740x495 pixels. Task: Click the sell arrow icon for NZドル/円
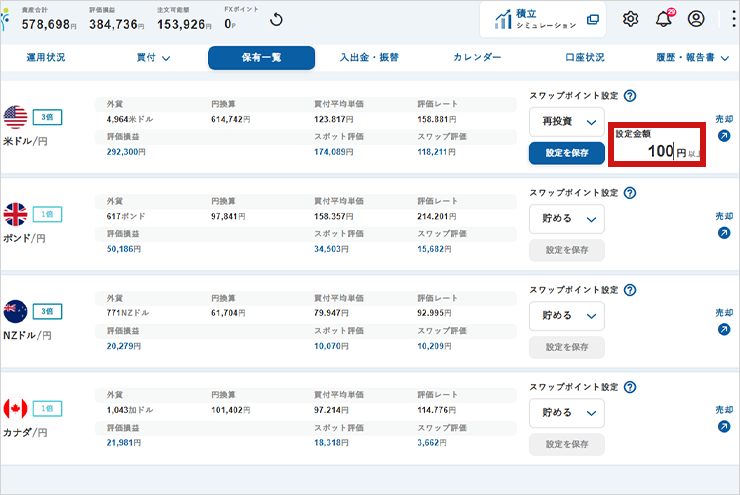click(x=724, y=329)
